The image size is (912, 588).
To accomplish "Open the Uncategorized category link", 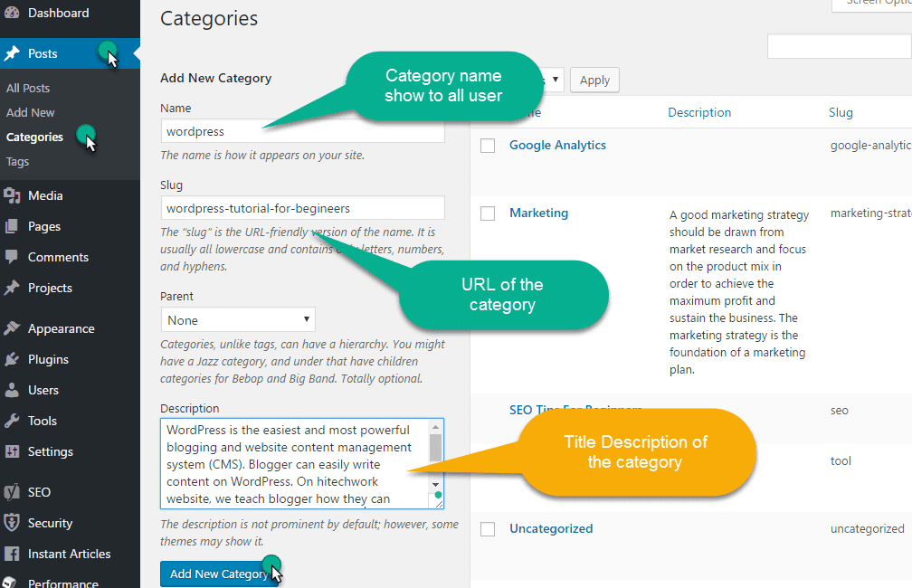I will pos(551,528).
